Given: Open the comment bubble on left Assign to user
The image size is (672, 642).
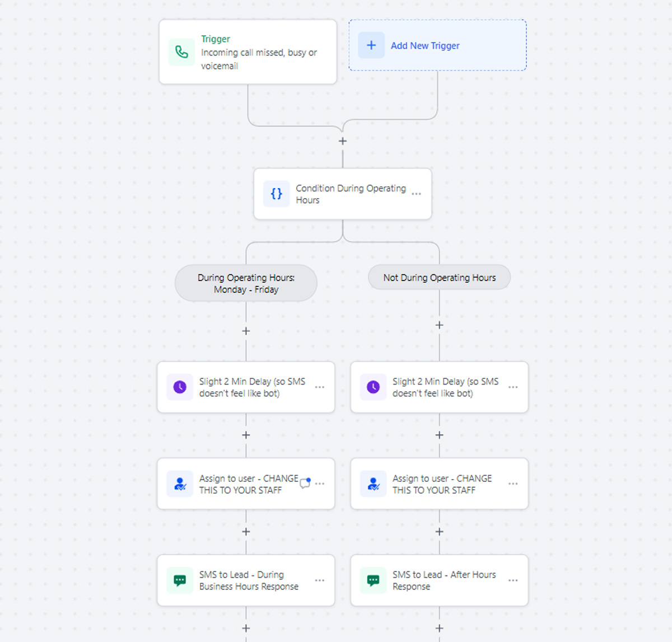Looking at the screenshot, I should point(305,483).
